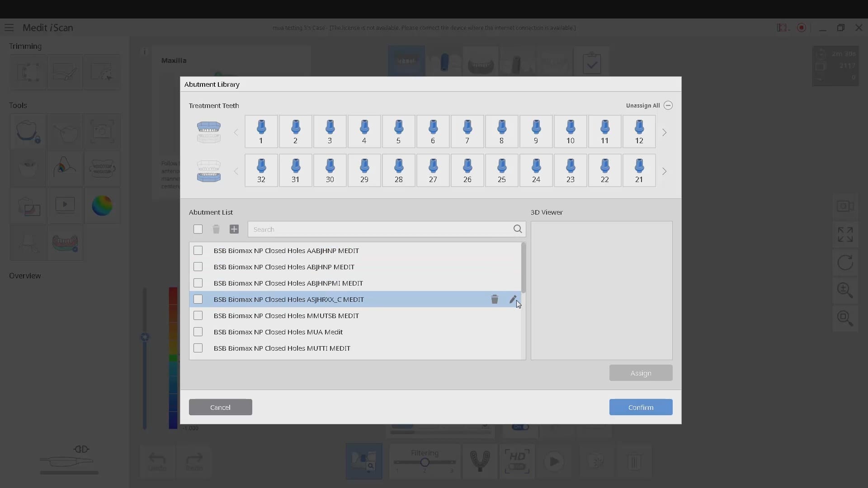Show previous lower teeth with left chevron
Screen dimensions: 868x488
tap(236, 171)
